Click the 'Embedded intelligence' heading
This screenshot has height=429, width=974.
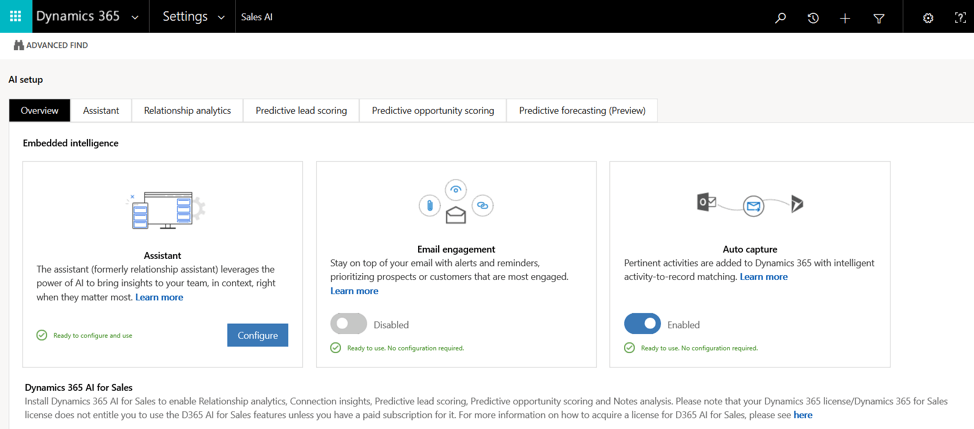click(71, 143)
